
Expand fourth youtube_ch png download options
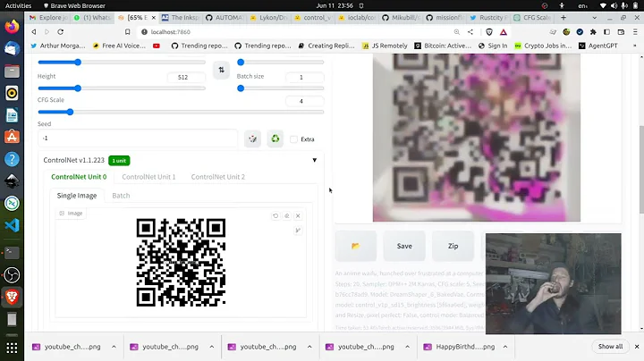click(407, 347)
